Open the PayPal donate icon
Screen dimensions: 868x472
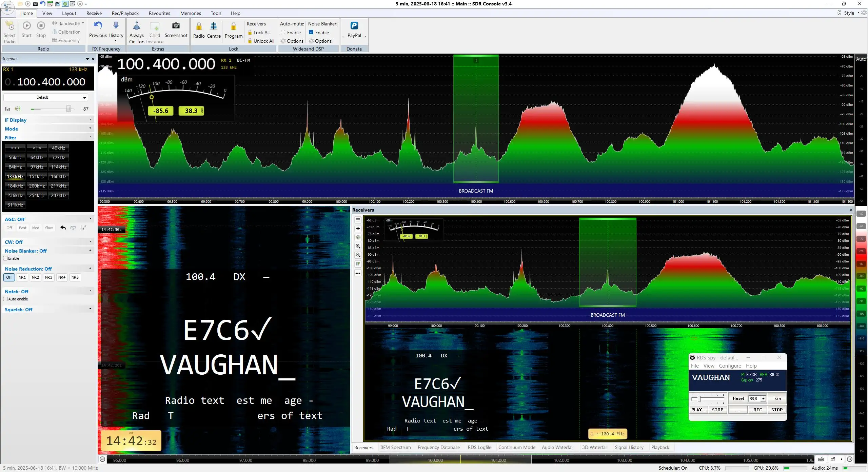[x=354, y=26]
